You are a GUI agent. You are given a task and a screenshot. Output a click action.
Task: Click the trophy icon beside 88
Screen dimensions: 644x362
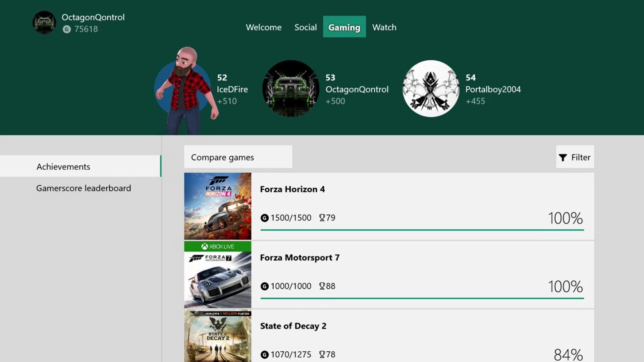(322, 286)
